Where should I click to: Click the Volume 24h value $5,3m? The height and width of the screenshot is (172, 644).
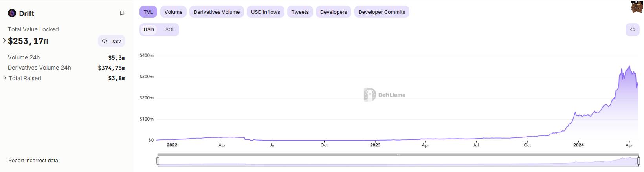click(x=117, y=58)
